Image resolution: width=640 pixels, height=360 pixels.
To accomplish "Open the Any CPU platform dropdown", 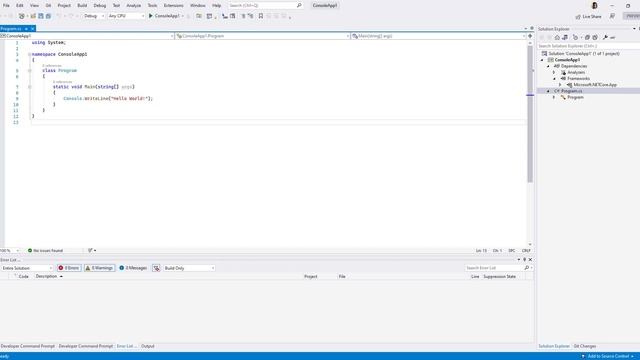I will pyautogui.click(x=126, y=16).
